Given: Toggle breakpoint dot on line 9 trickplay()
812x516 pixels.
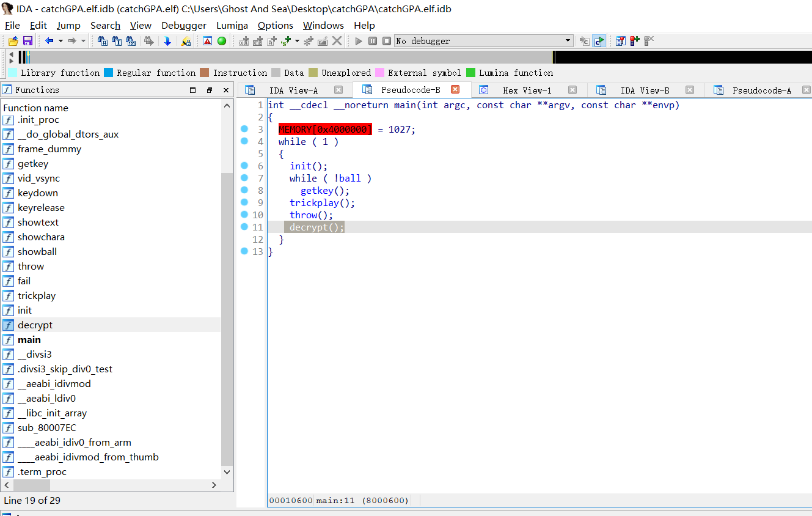Looking at the screenshot, I should point(244,202).
